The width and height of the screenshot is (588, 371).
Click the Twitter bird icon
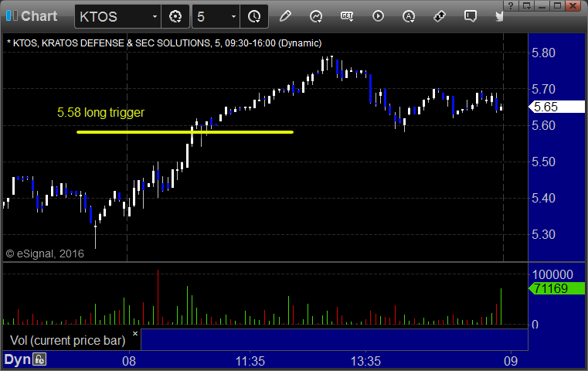499,16
